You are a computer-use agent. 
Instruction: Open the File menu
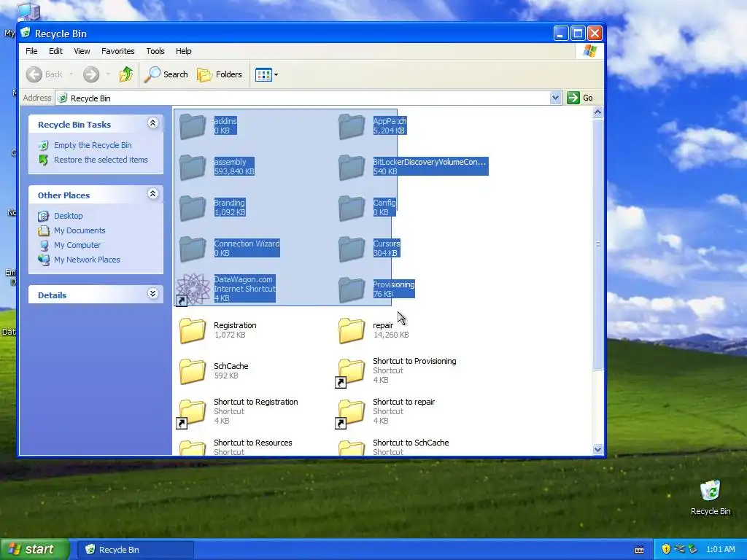31,51
